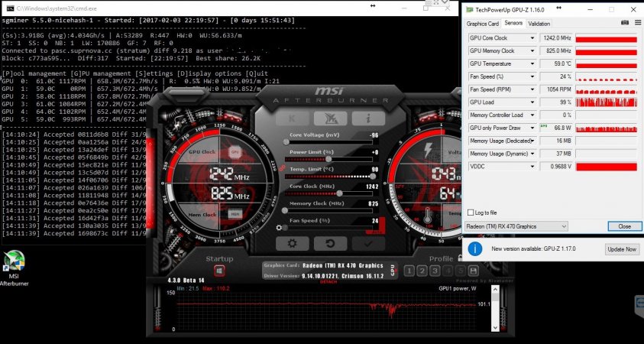Open the Afterburner Kombustor K button
The image size is (644, 344).
click(x=292, y=118)
